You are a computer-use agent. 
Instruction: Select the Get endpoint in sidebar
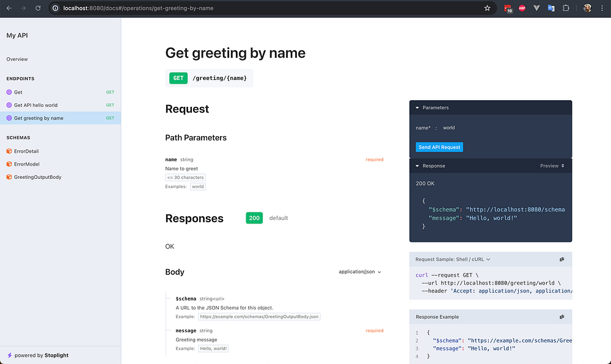tap(60, 92)
